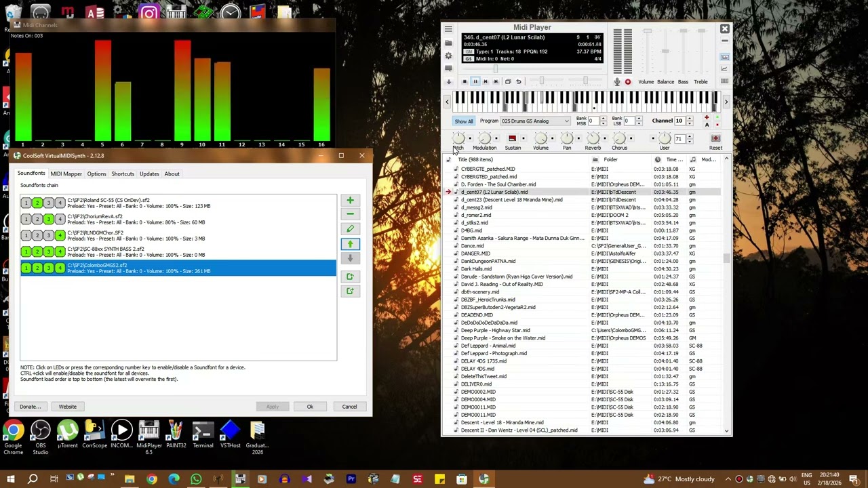
Task: Click the Donate... button
Action: point(30,407)
